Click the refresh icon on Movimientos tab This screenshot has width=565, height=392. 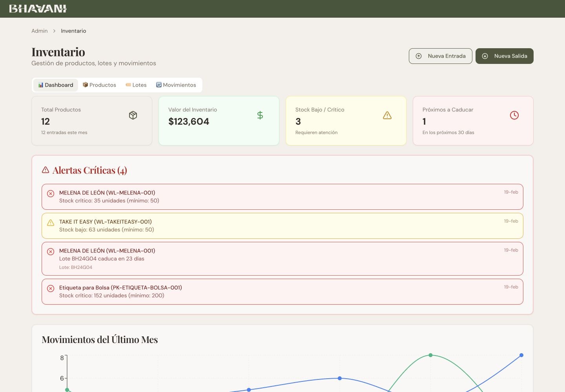(159, 85)
